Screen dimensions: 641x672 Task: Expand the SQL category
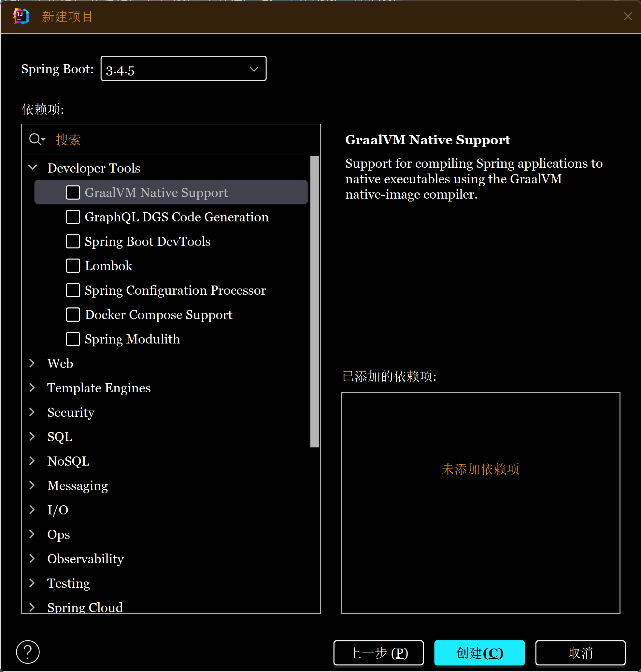tap(32, 436)
